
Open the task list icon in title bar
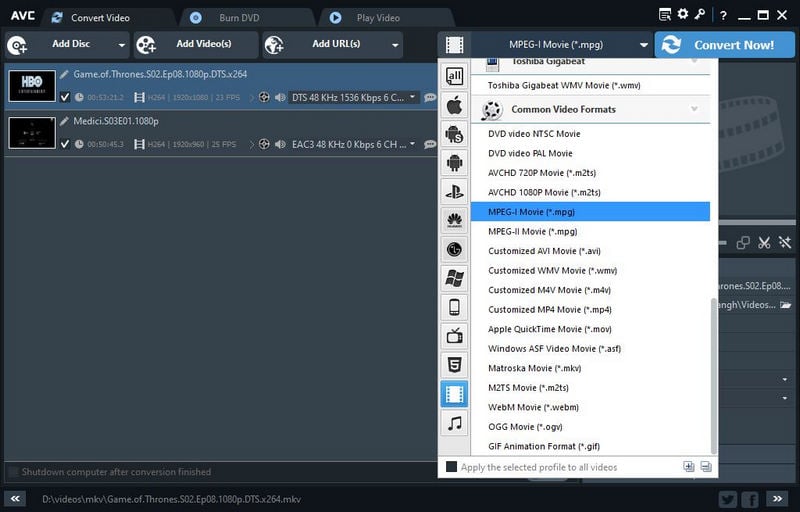(x=665, y=15)
